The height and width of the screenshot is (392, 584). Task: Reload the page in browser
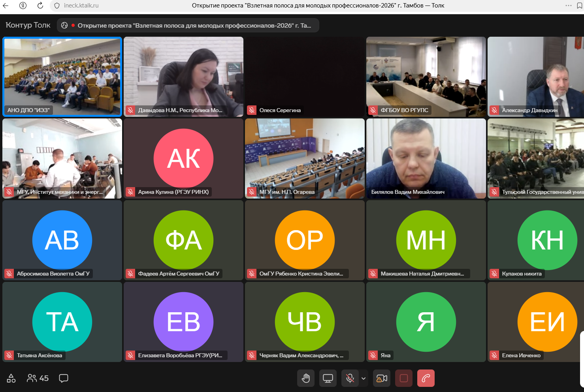[40, 6]
